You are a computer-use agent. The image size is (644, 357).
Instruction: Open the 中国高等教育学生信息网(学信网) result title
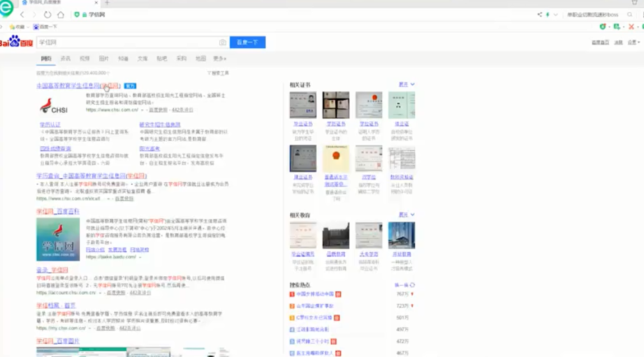[x=78, y=85]
